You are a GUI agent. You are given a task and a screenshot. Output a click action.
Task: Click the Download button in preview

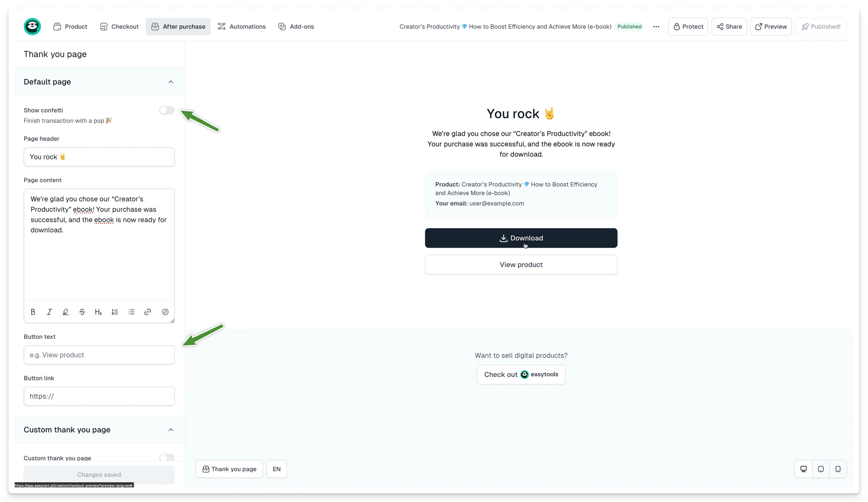click(x=521, y=238)
